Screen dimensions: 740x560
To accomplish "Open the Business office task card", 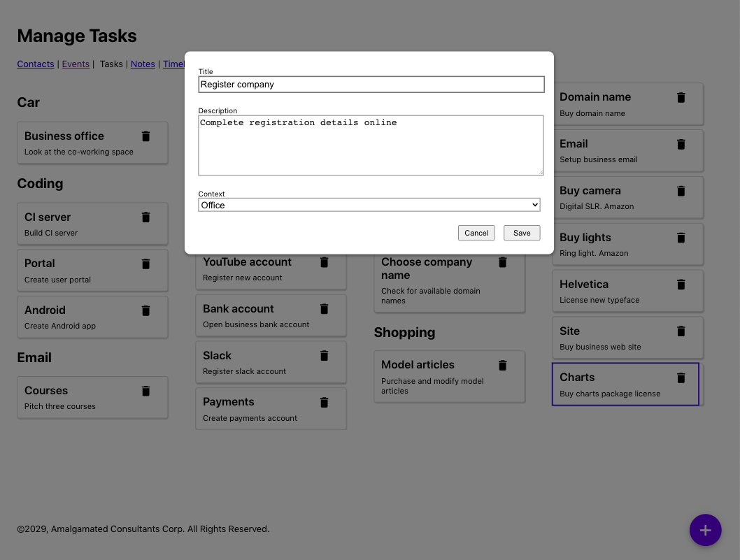I will (92, 143).
